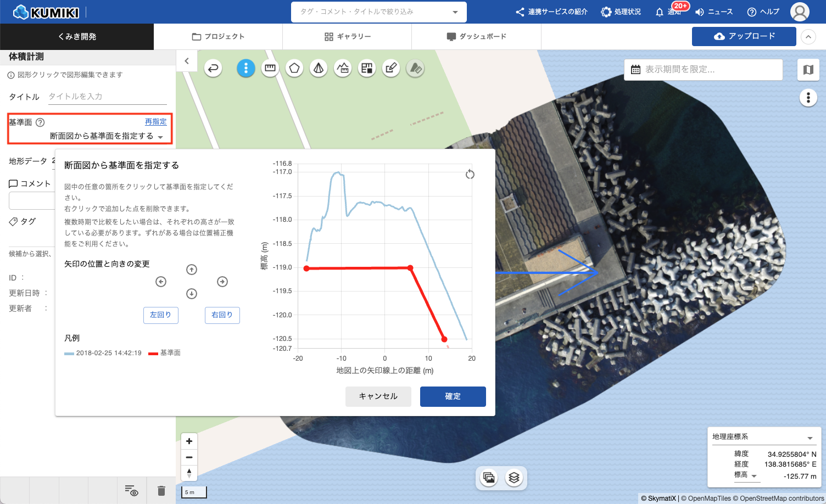This screenshot has width=826, height=504.
Task: Toggle the image overlay icon on map
Action: (488, 478)
